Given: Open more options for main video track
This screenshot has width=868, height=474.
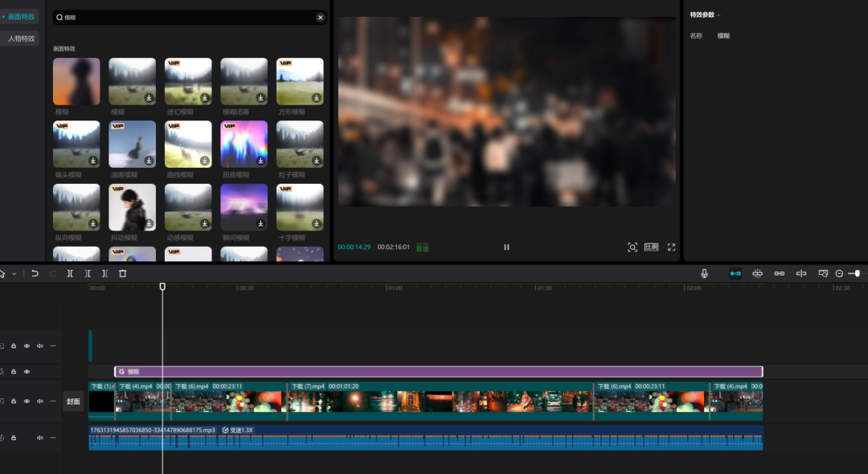Looking at the screenshot, I should pyautogui.click(x=53, y=401).
